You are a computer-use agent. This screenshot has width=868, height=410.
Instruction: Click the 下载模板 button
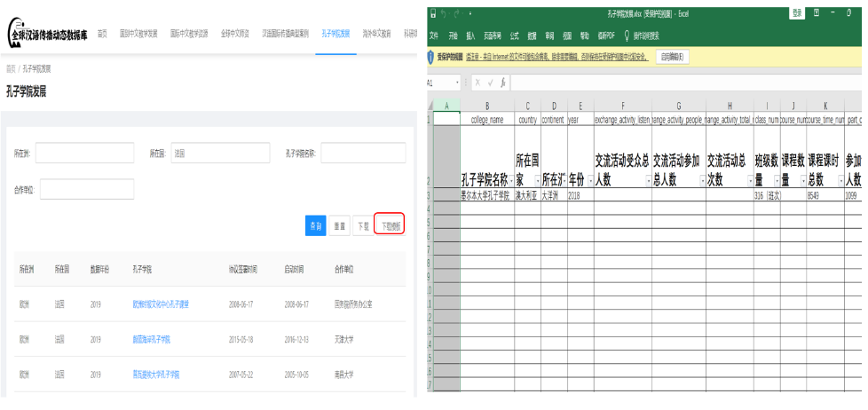pyautogui.click(x=390, y=225)
